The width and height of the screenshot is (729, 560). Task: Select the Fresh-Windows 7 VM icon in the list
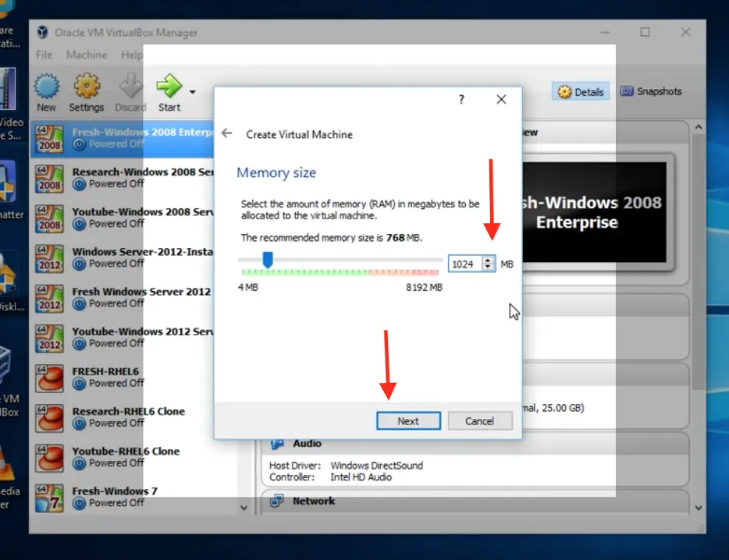click(x=47, y=496)
